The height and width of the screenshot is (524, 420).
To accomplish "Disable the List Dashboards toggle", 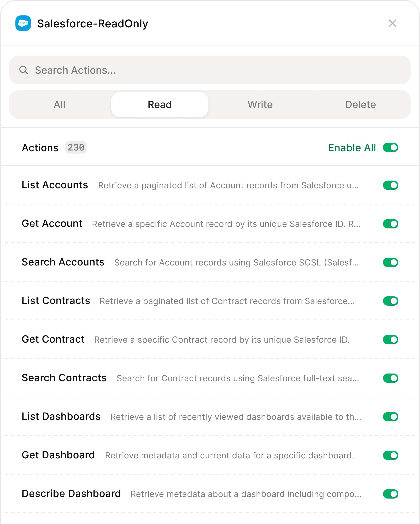I will point(391,417).
